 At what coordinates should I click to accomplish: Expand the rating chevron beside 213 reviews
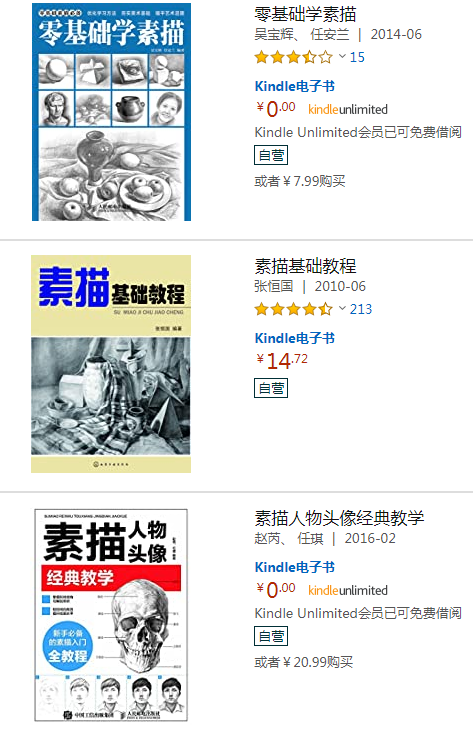342,309
